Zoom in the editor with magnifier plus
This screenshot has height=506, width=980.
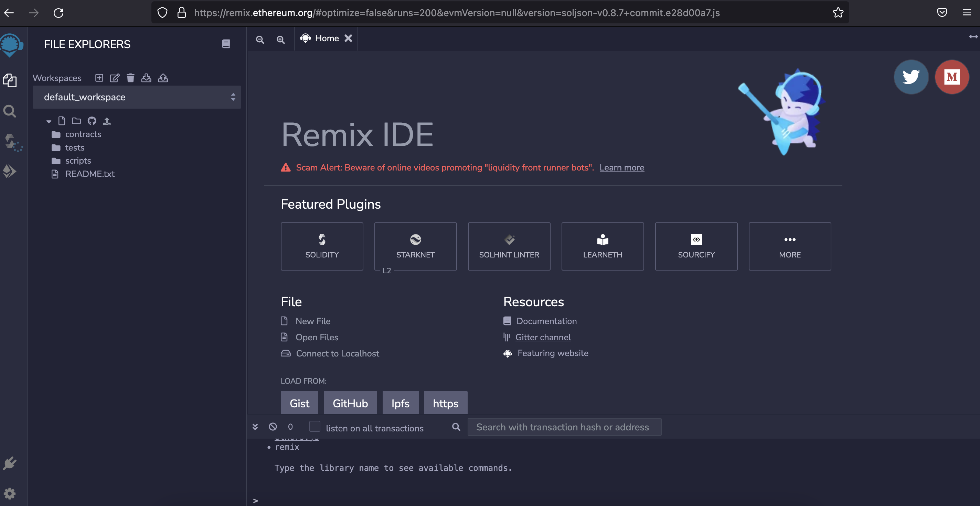(x=280, y=40)
